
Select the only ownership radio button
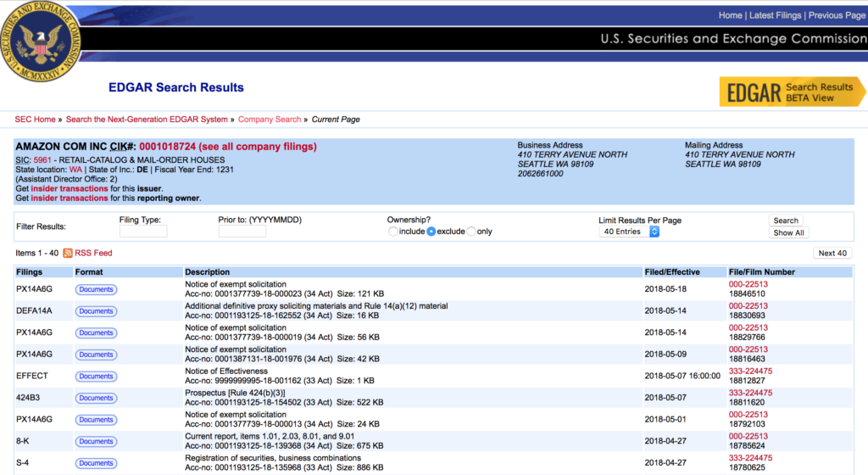[471, 232]
